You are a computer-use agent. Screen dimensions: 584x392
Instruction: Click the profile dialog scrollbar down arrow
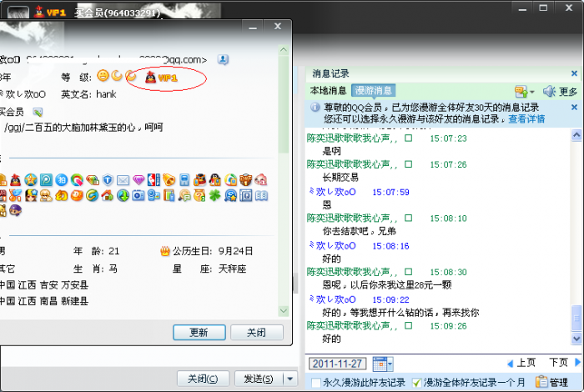[x=284, y=311]
